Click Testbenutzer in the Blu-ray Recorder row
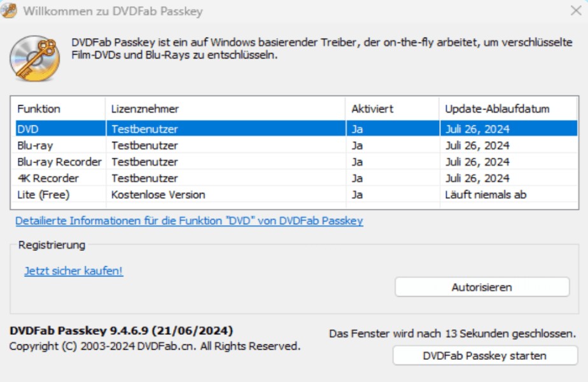The height and width of the screenshot is (382, 588). [x=144, y=162]
